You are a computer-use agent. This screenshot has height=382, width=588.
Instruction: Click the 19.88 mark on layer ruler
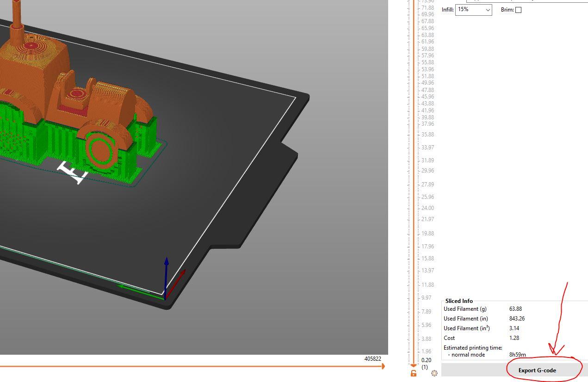[x=427, y=234]
